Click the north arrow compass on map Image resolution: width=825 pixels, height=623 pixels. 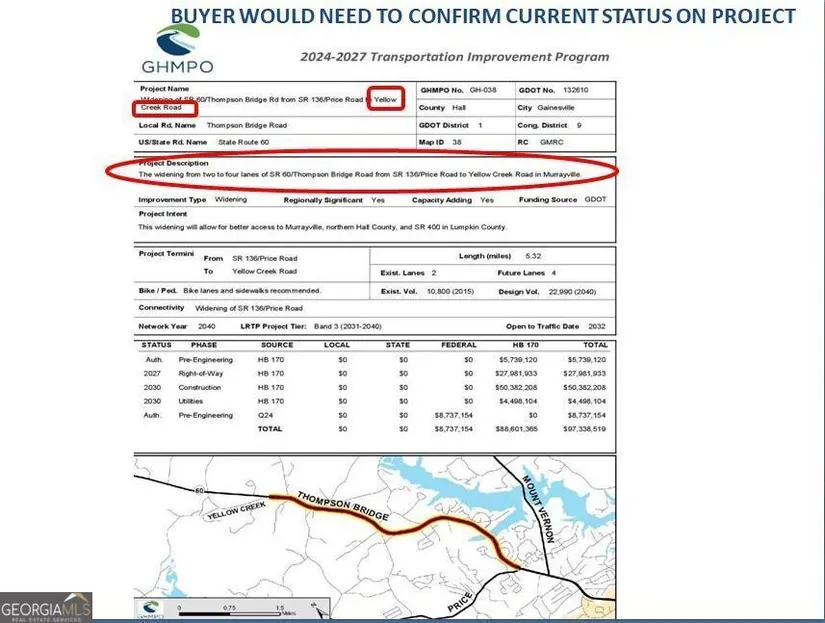[319, 608]
